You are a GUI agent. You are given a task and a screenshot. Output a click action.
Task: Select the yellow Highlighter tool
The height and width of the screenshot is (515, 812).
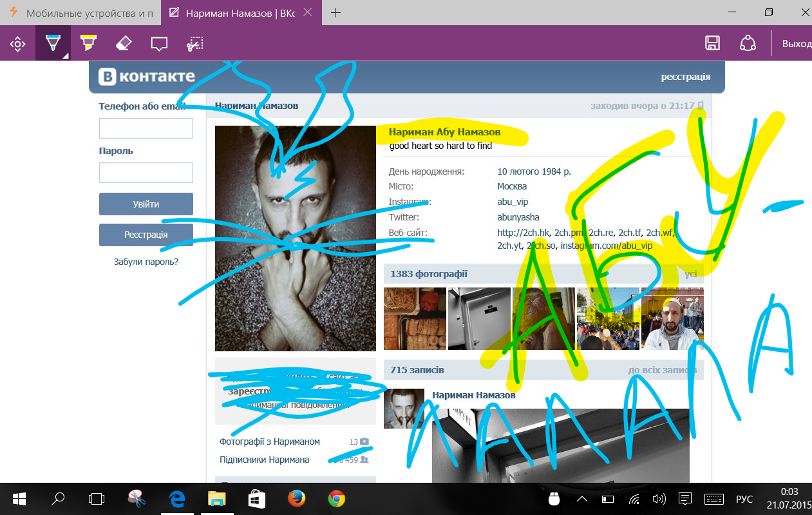88,44
